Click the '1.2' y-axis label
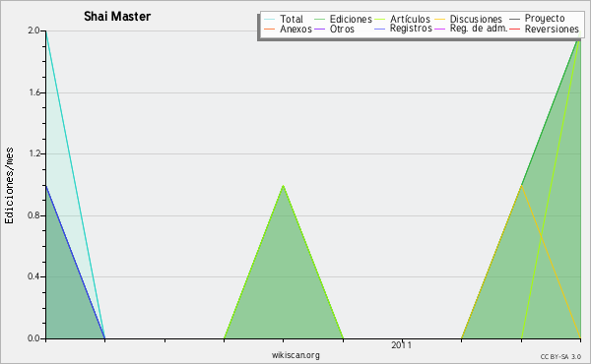This screenshot has height=364, width=591. coord(33,153)
